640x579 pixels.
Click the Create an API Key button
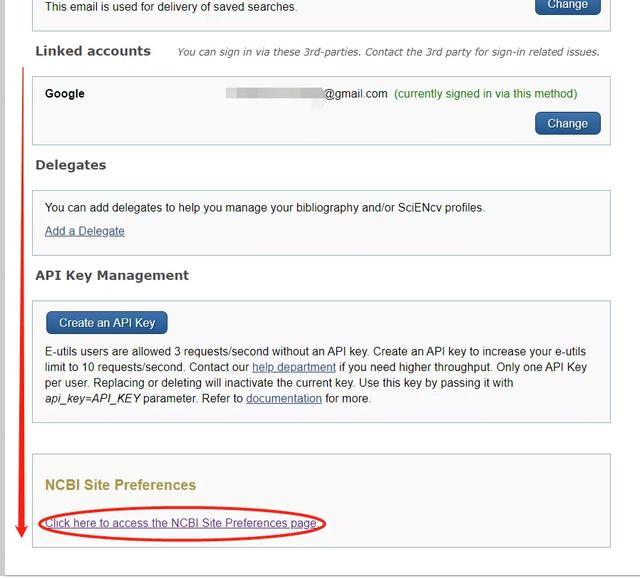click(x=107, y=323)
